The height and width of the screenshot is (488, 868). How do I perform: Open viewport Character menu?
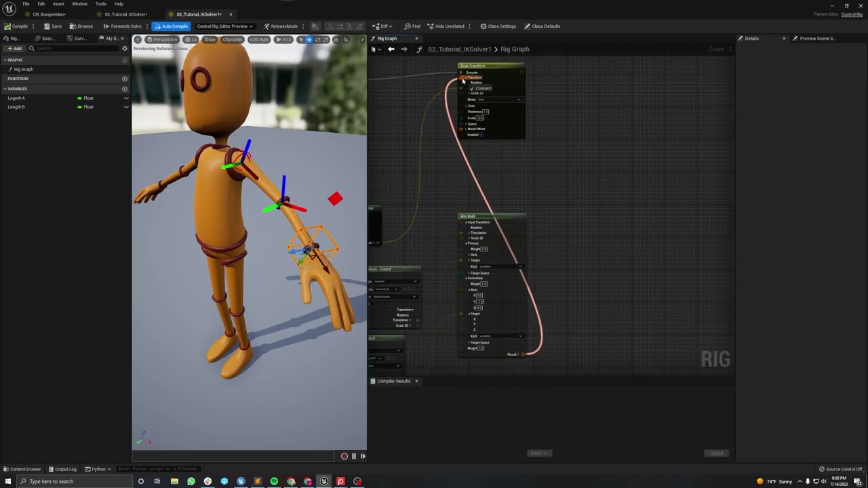pos(232,39)
